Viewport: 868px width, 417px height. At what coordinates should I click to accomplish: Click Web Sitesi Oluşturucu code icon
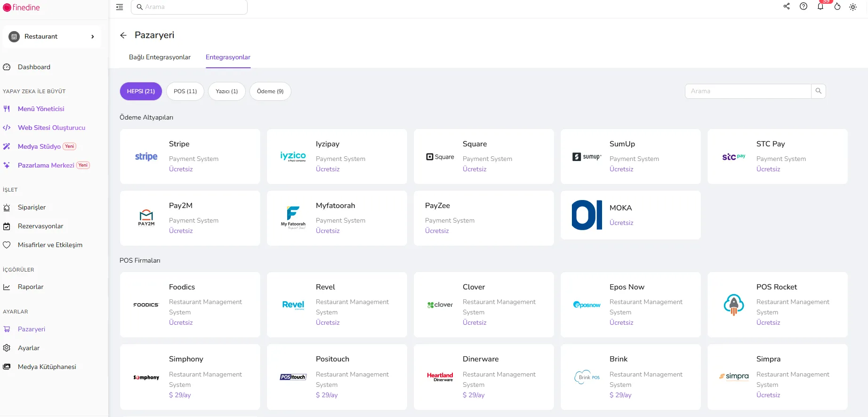pyautogui.click(x=7, y=128)
